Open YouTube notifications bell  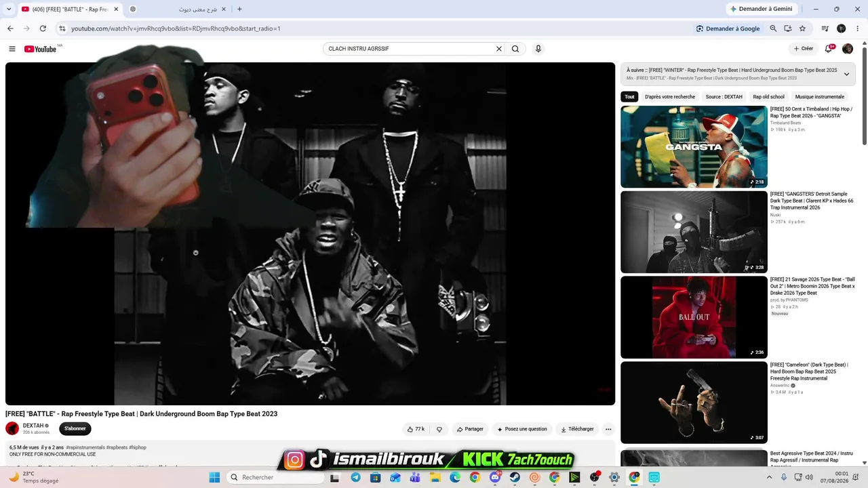click(829, 49)
